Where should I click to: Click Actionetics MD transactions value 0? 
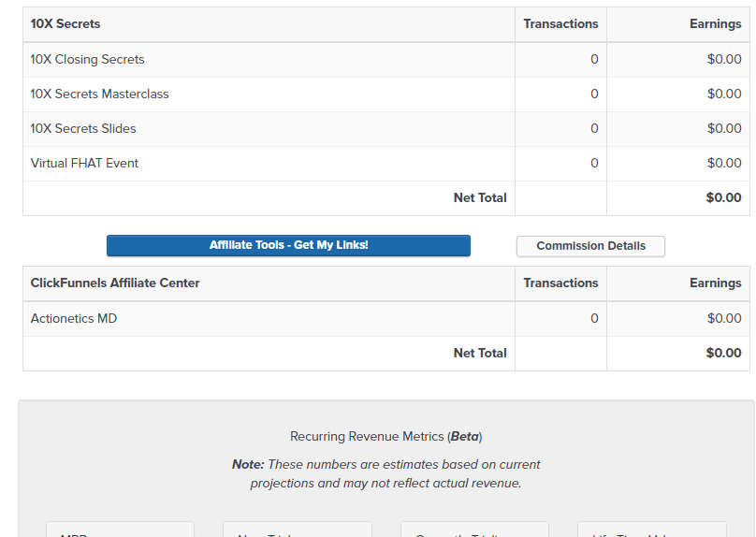point(594,319)
